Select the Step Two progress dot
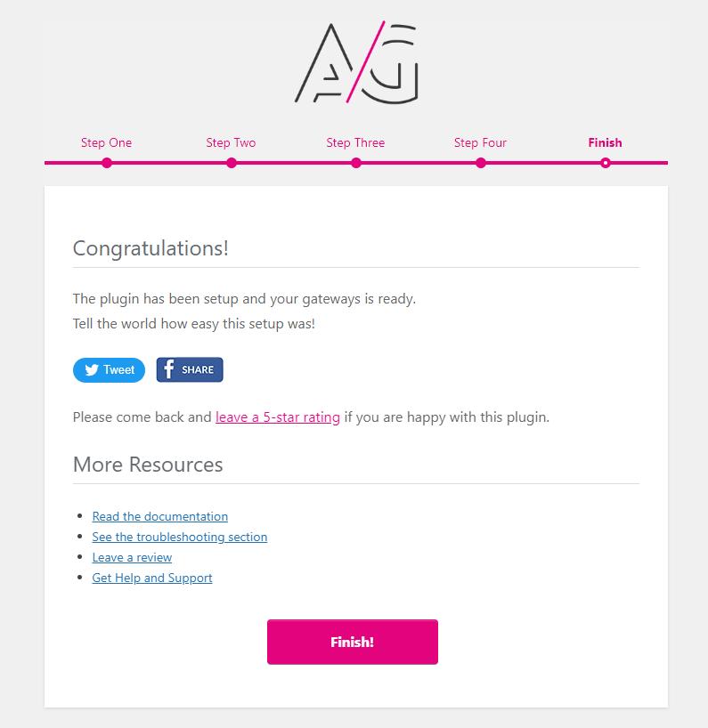Screen dimensions: 708x728 (232, 163)
